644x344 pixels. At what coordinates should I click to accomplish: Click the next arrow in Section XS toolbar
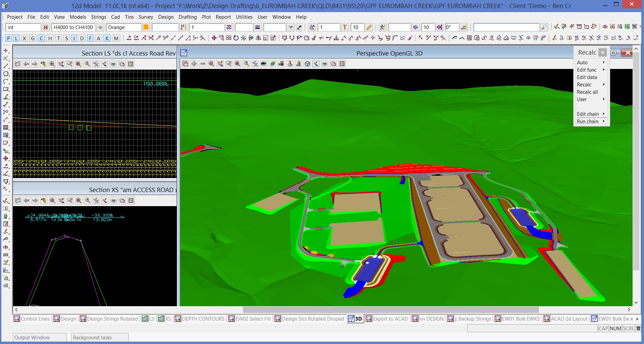35,200
